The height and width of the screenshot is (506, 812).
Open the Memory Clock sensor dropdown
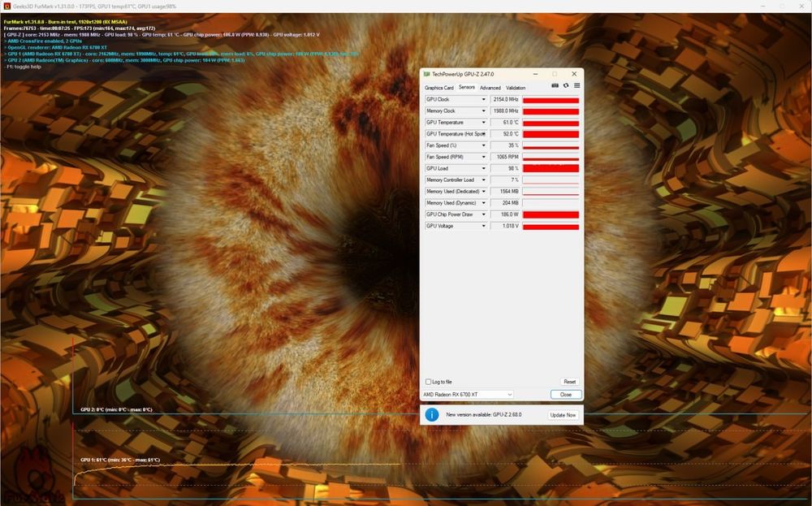pyautogui.click(x=484, y=110)
